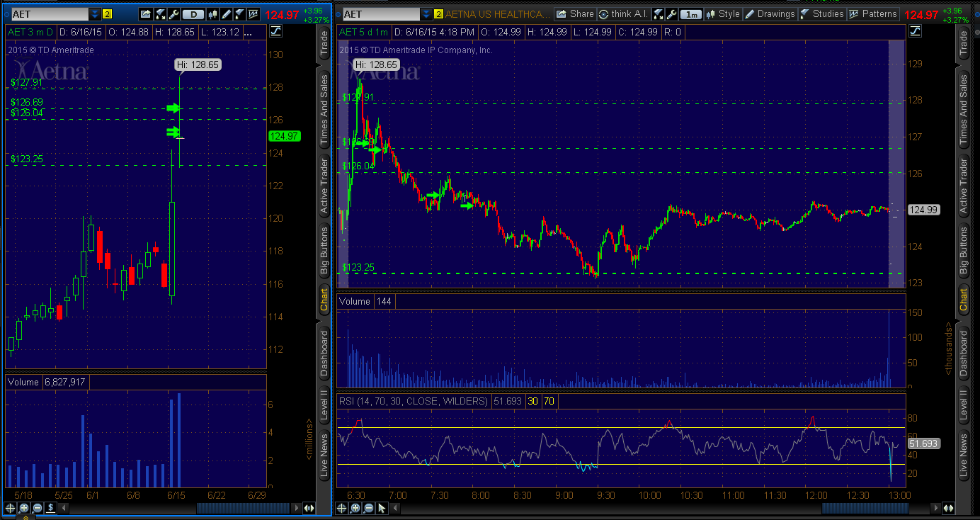
Task: Click the D daily timeframe button in left chart
Action: (193, 14)
